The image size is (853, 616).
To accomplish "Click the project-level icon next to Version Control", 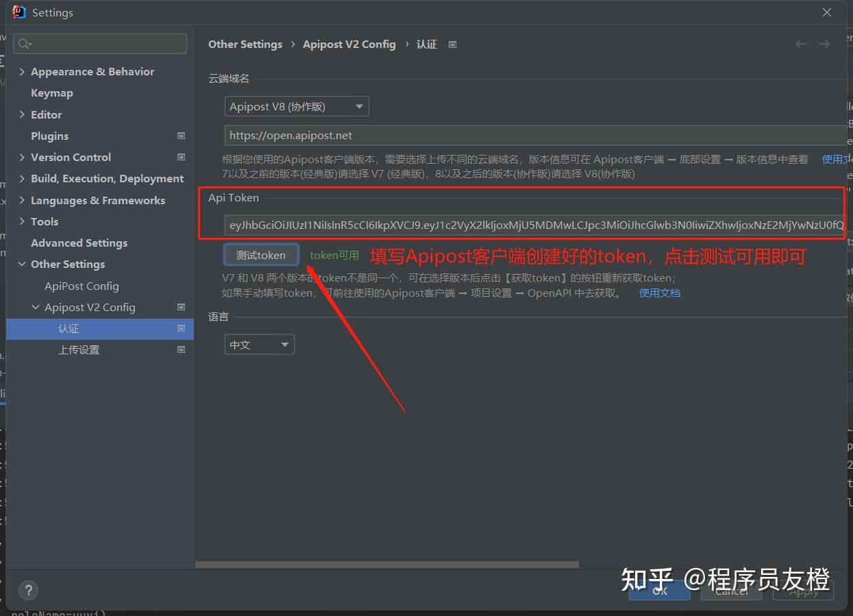I will [x=181, y=157].
